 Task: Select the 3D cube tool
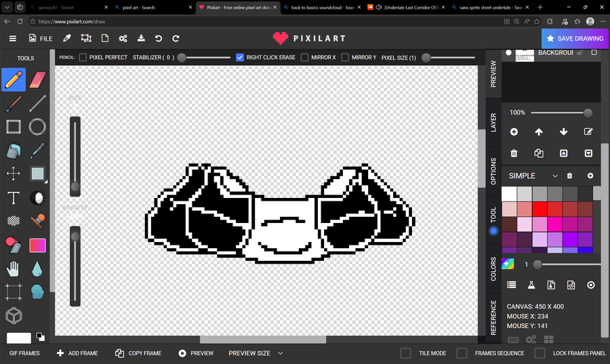pyautogui.click(x=14, y=316)
